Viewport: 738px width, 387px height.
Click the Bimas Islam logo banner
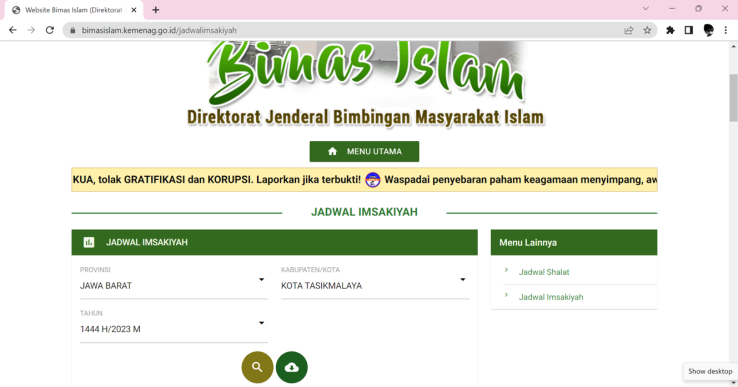pyautogui.click(x=366, y=73)
